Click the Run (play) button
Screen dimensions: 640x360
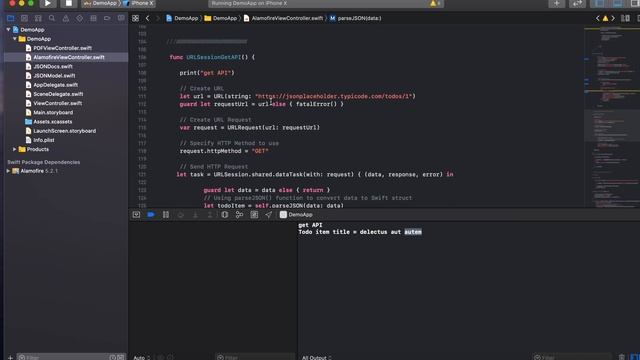click(48, 3)
